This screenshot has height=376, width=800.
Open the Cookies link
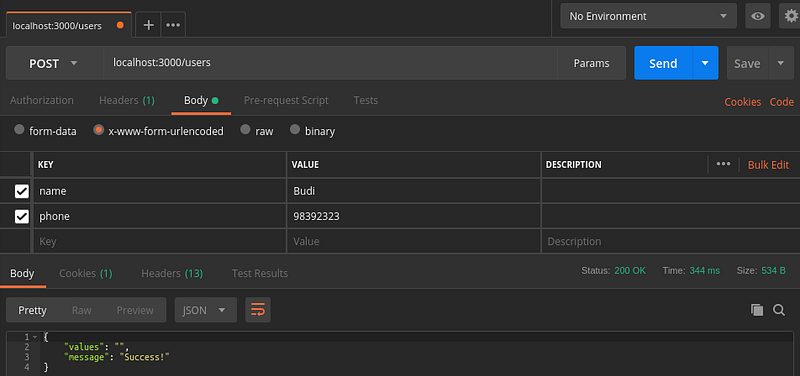(x=742, y=102)
